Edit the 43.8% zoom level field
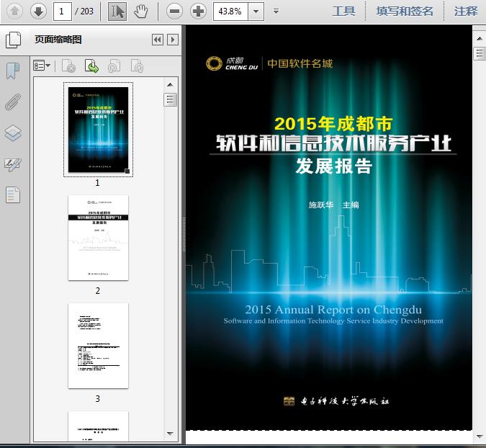The height and width of the screenshot is (448, 486). point(230,12)
